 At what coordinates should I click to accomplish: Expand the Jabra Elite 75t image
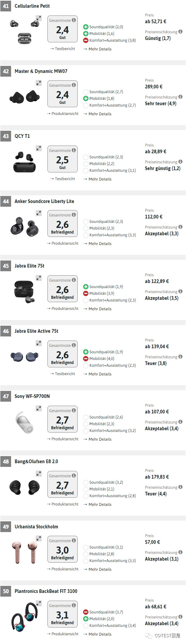pos(39,278)
